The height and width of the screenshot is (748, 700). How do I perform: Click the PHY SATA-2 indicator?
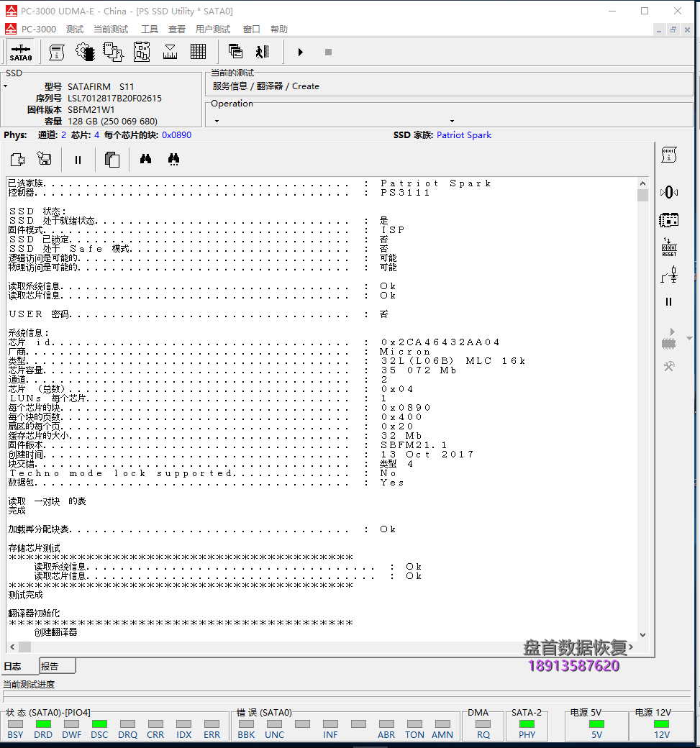pyautogui.click(x=527, y=724)
